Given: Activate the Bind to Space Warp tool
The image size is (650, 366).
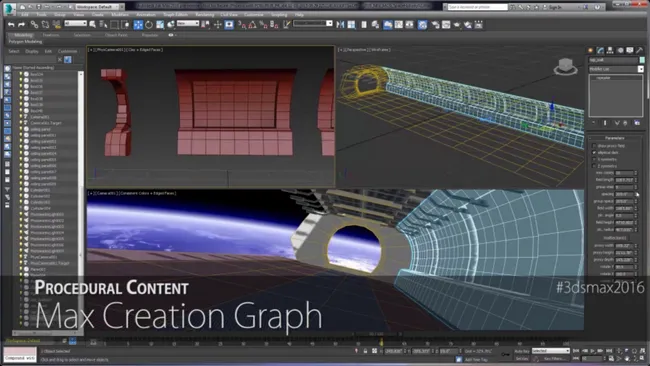Looking at the screenshot, I should [x=56, y=25].
